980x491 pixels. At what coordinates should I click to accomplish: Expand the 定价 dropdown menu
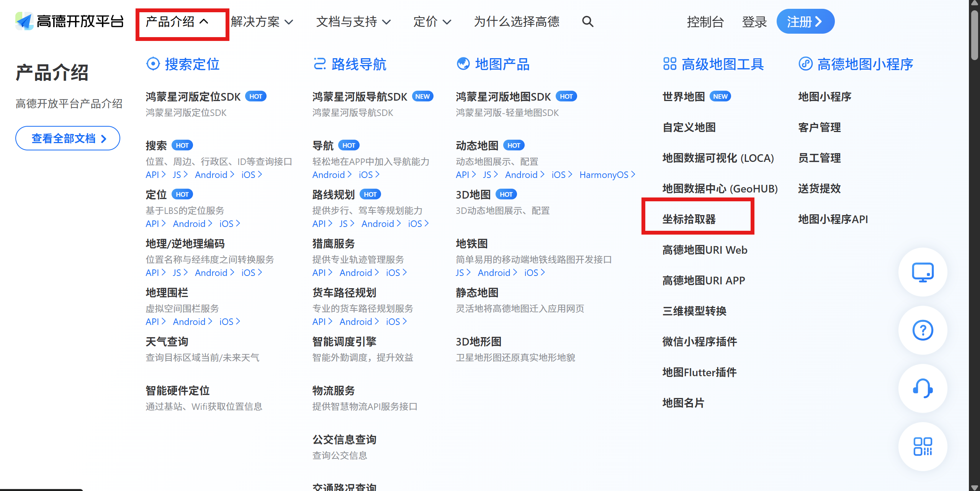(x=432, y=22)
